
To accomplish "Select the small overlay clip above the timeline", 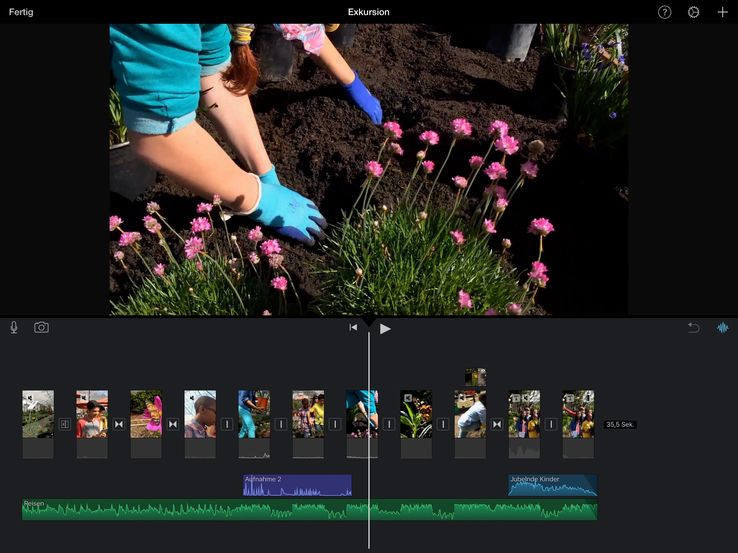I will click(476, 377).
